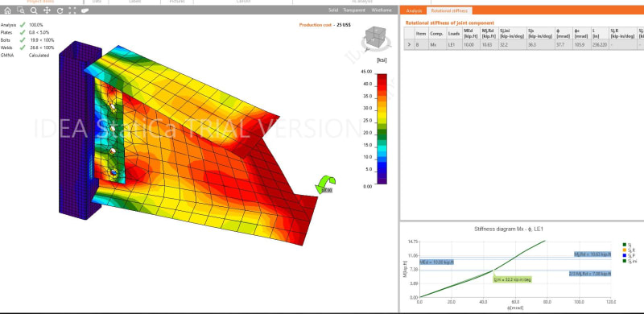
Task: Click the Mj,Rd column header
Action: (x=489, y=33)
